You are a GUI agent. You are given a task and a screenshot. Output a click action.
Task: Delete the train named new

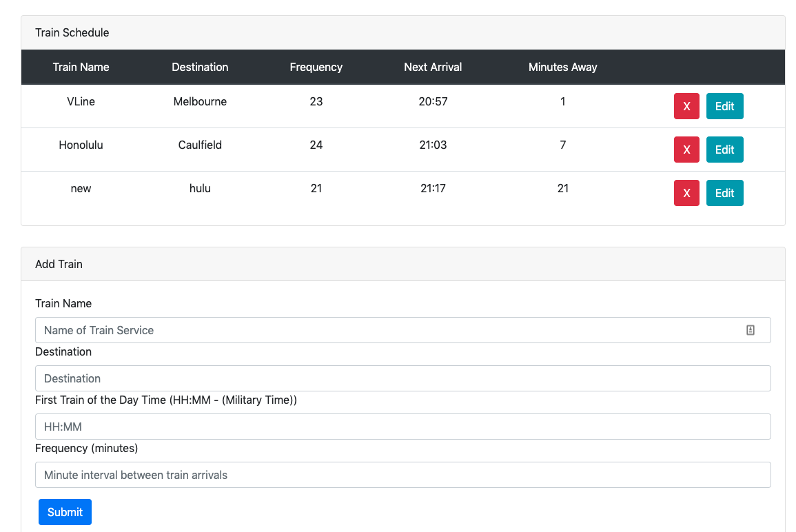686,193
